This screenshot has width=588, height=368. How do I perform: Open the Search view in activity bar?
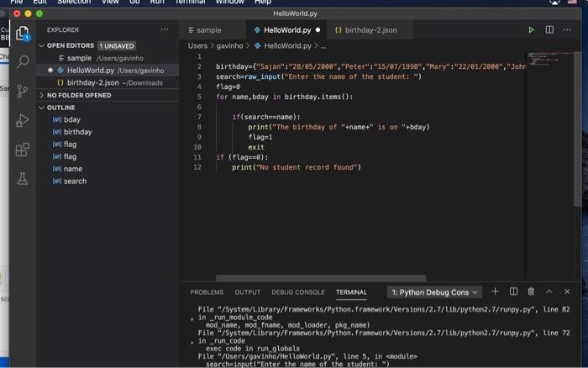[23, 62]
